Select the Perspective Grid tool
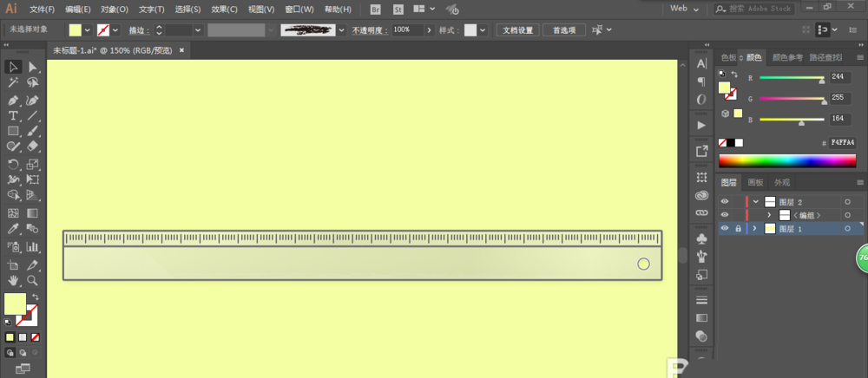Viewport: 868px width, 378px height. 33,194
